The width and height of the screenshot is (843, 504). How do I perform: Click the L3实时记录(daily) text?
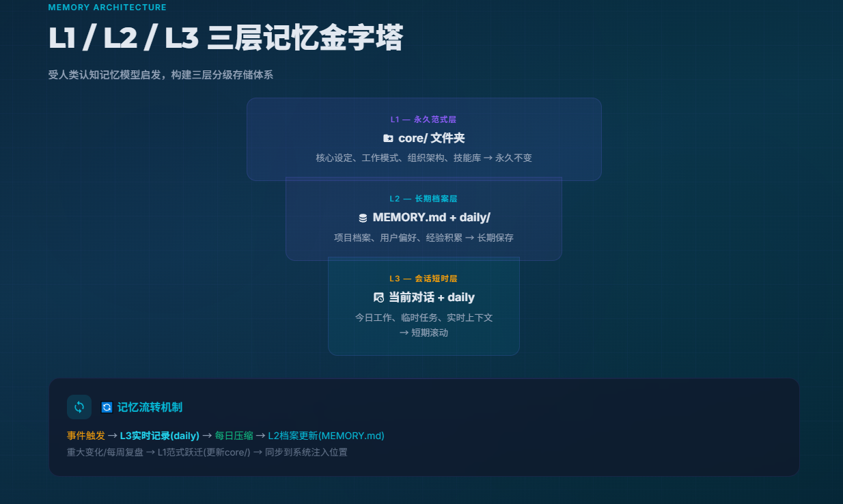point(160,436)
